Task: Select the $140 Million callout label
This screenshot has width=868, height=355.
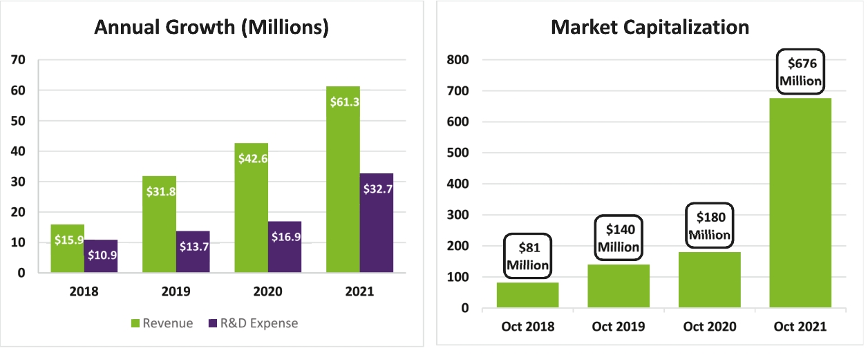Action: click(x=619, y=238)
